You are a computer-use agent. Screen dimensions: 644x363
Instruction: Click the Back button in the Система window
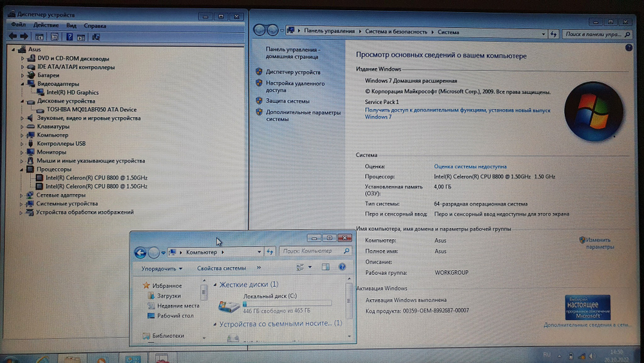259,30
